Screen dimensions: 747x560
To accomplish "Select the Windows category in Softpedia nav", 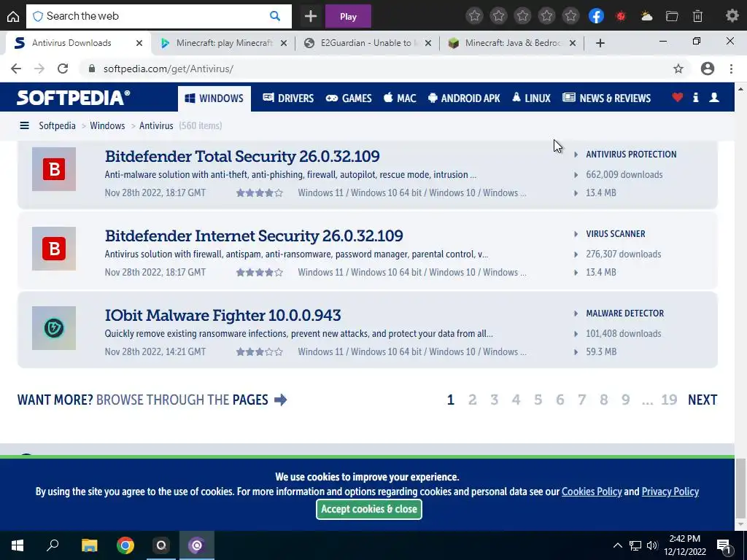I will click(x=214, y=98).
